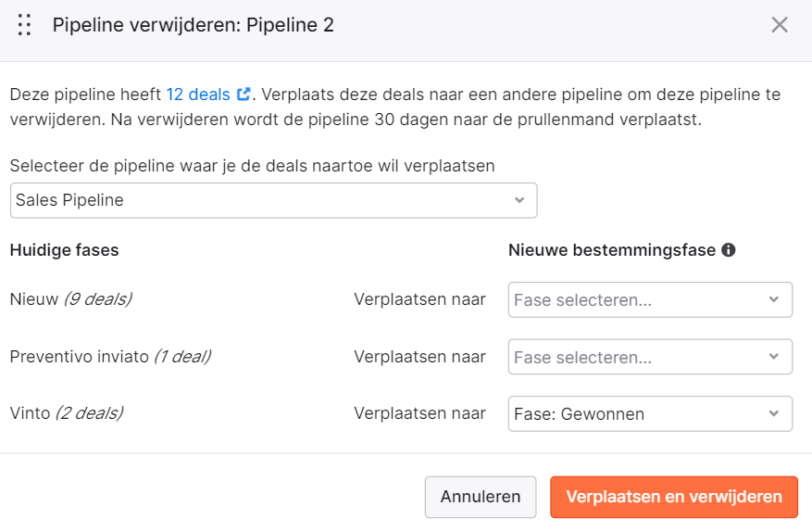Expand the chevron in the Nieuw row dropdown
Viewport: 812px width, 531px height.
[774, 299]
